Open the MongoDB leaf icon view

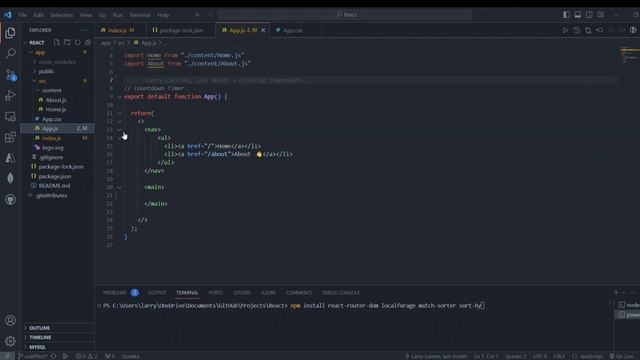click(x=10, y=178)
